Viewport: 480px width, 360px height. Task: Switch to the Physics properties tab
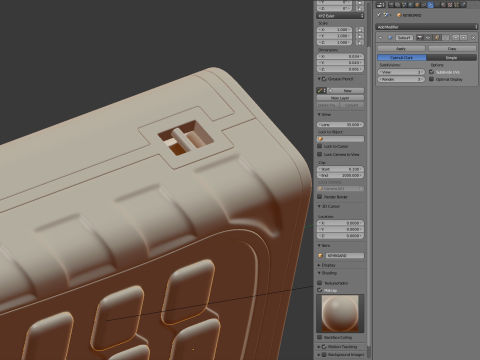[x=463, y=5]
